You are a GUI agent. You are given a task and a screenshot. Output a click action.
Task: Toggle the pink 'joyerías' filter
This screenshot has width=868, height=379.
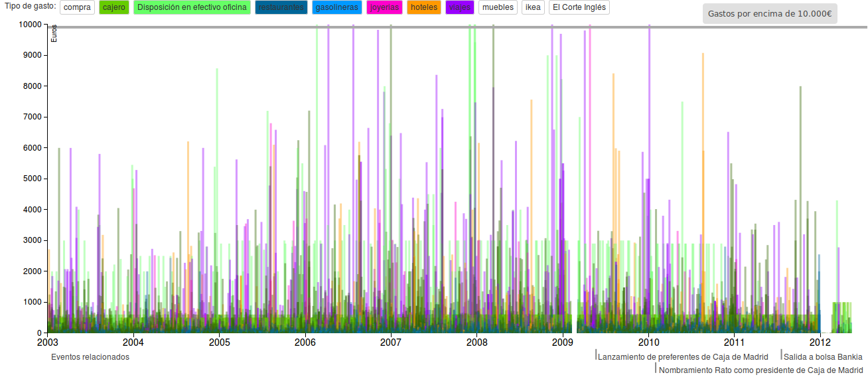pos(385,8)
